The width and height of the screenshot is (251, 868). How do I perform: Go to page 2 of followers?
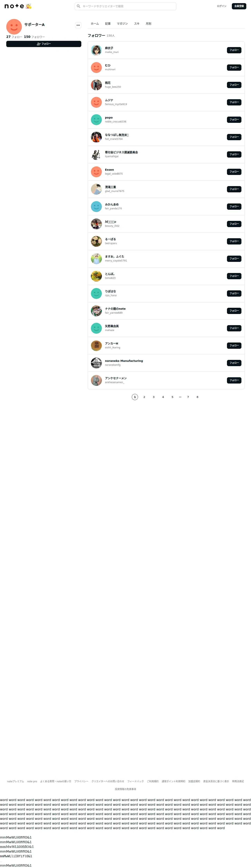(x=144, y=397)
